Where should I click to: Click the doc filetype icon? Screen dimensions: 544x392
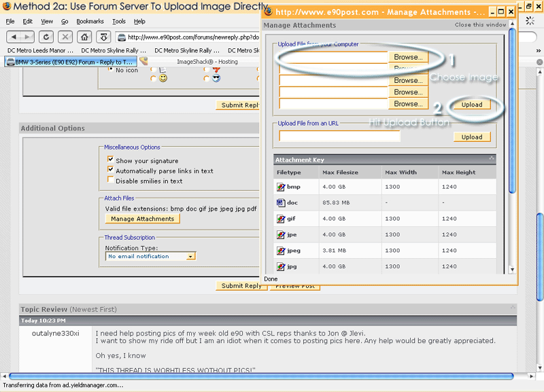281,202
